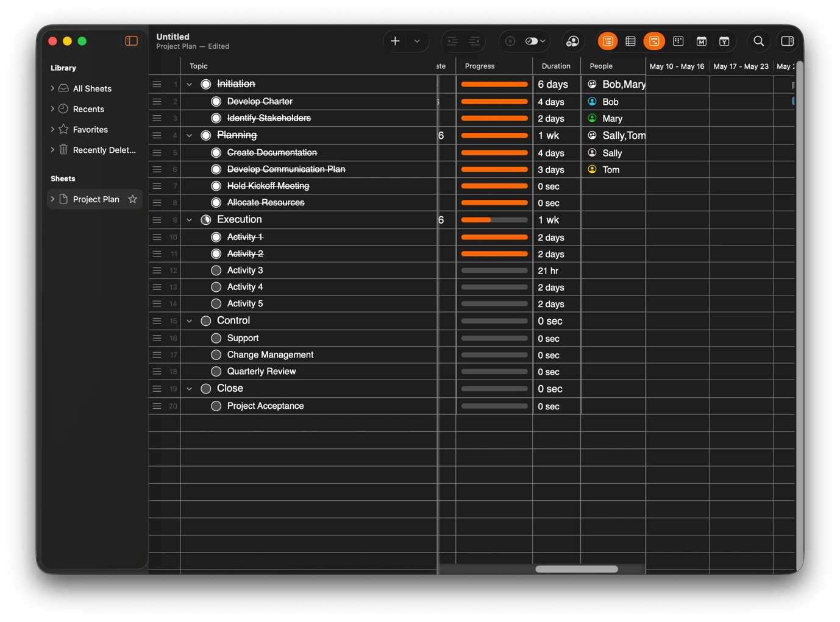Collapse the Control group
The width and height of the screenshot is (840, 622).
coord(190,321)
